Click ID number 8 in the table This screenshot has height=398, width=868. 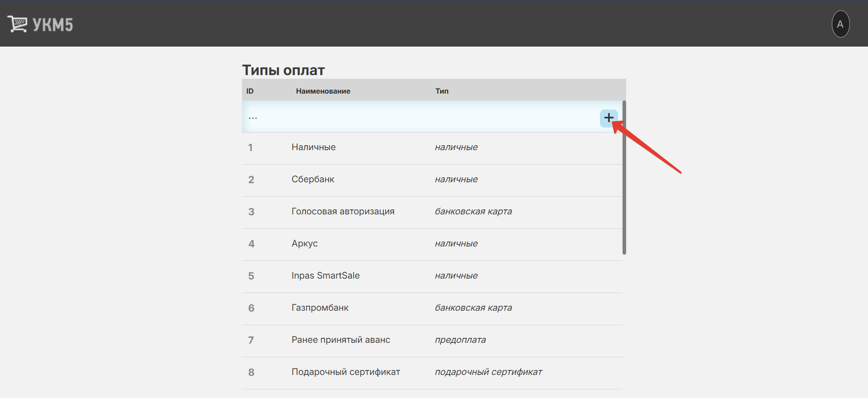(251, 372)
